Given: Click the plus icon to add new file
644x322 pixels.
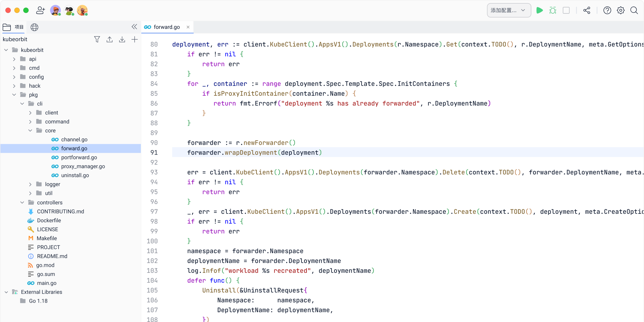Looking at the screenshot, I should [x=135, y=39].
